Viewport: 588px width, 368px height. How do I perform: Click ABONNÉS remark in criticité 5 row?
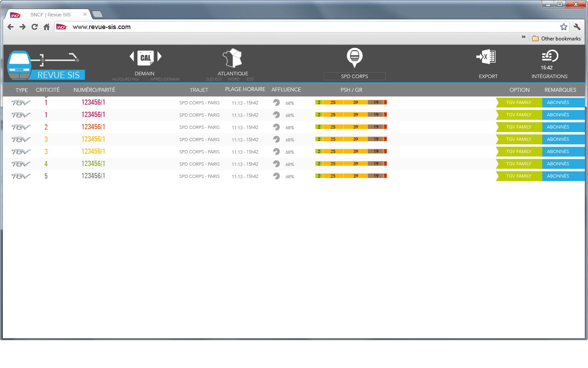click(x=564, y=176)
